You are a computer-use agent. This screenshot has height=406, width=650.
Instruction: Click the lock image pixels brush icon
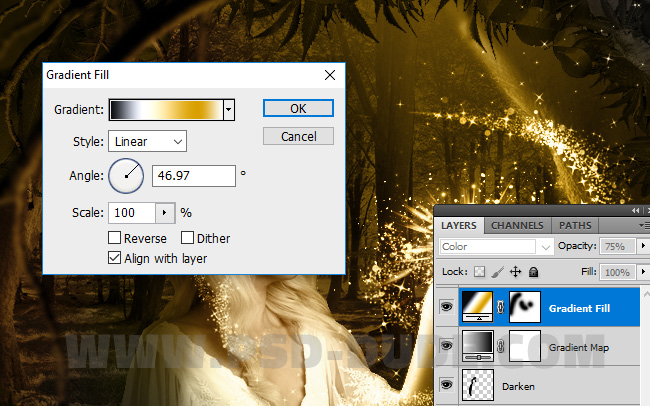click(497, 272)
